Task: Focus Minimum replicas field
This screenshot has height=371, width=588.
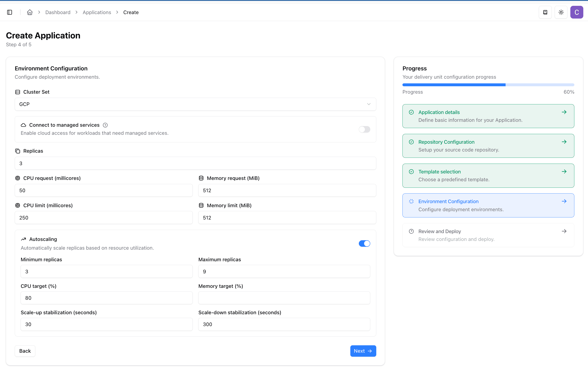Action: 106,271
